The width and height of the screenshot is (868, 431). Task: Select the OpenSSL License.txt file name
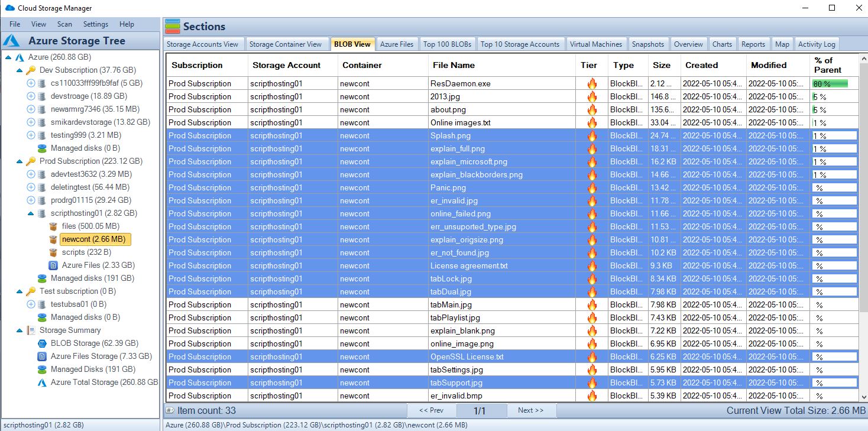(467, 357)
